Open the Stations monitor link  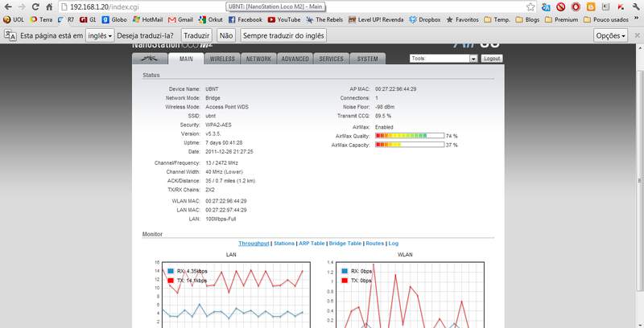(x=284, y=244)
